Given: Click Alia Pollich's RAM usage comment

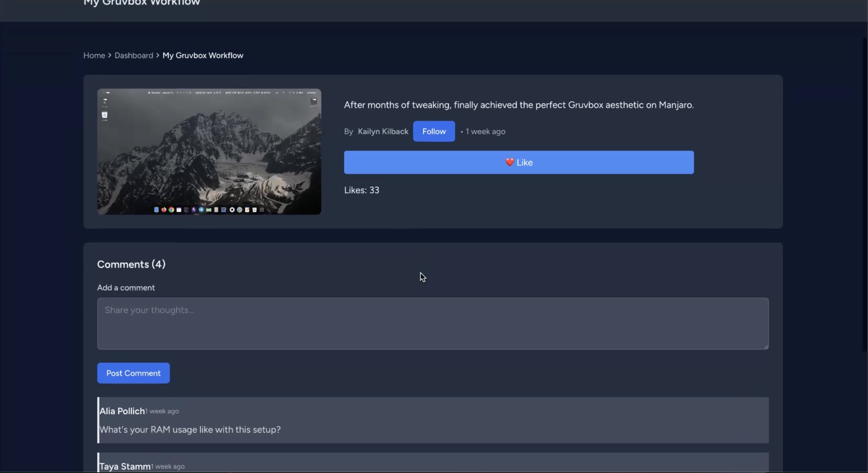Looking at the screenshot, I should tap(190, 430).
